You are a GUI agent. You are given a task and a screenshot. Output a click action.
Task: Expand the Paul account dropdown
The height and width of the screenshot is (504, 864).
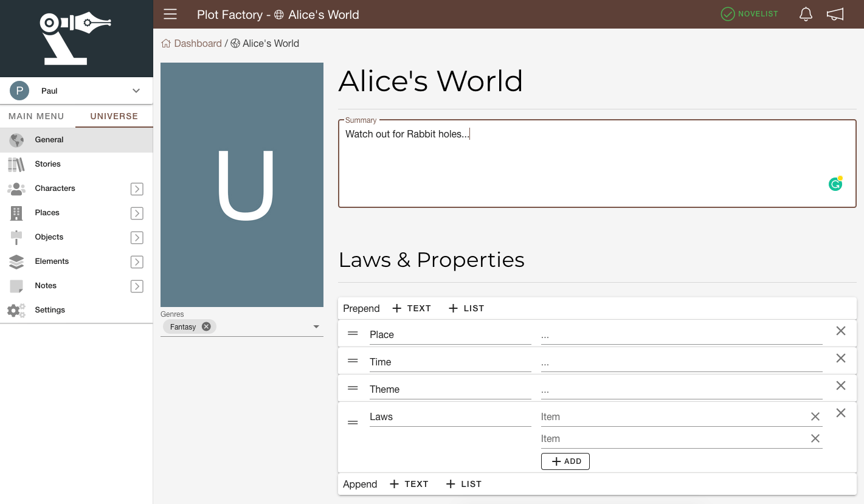click(x=135, y=90)
